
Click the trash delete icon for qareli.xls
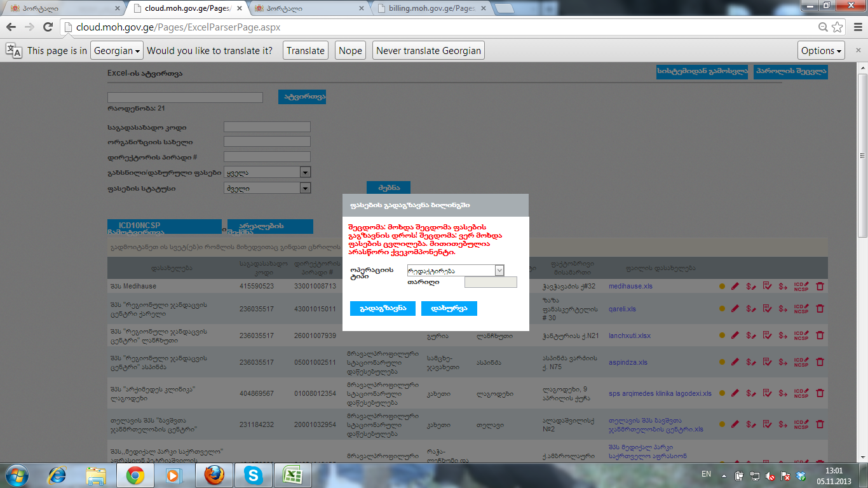tap(820, 309)
